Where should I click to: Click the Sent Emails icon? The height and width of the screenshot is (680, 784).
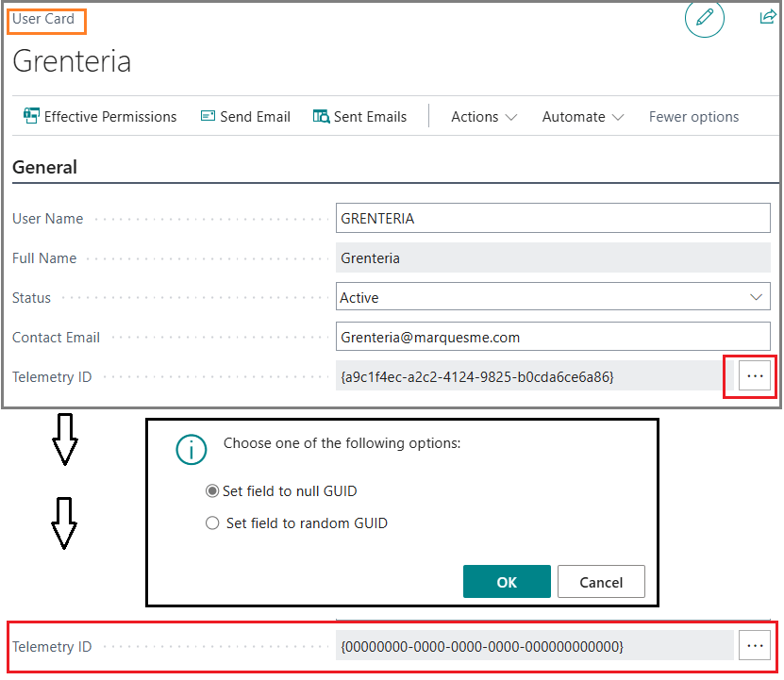coord(321,117)
